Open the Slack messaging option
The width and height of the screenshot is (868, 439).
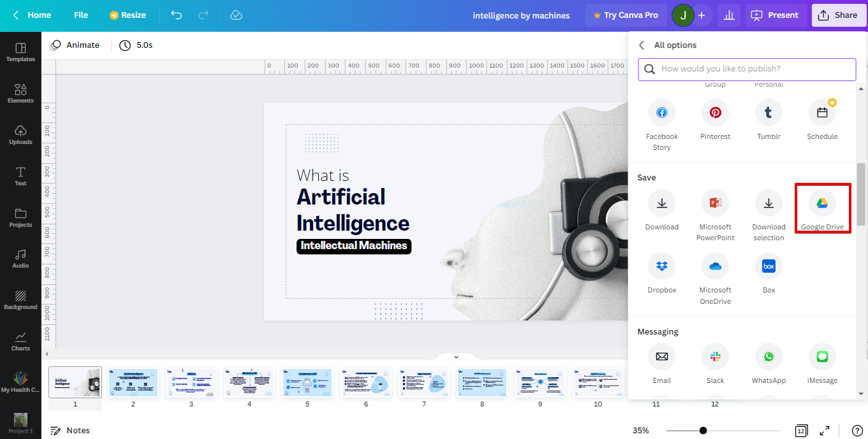(715, 357)
